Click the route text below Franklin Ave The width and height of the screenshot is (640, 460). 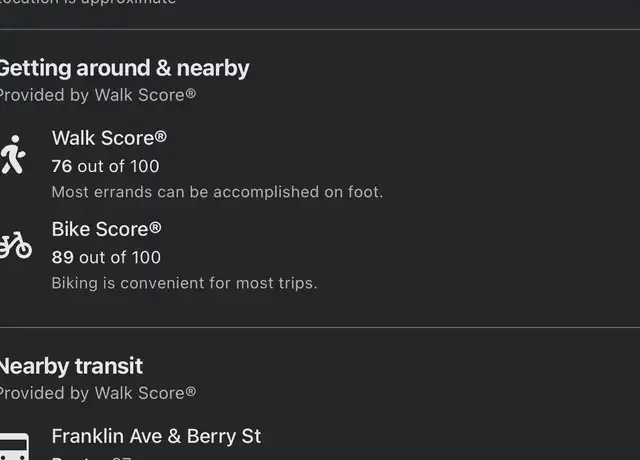[x=91, y=458]
